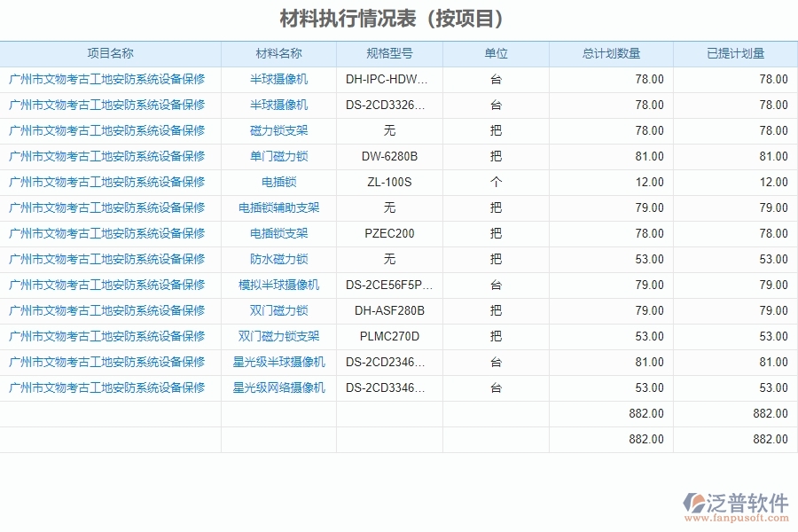Screen dimensions: 798x532
Task: Select the 防水磁力锁 material link
Action: pos(278,259)
